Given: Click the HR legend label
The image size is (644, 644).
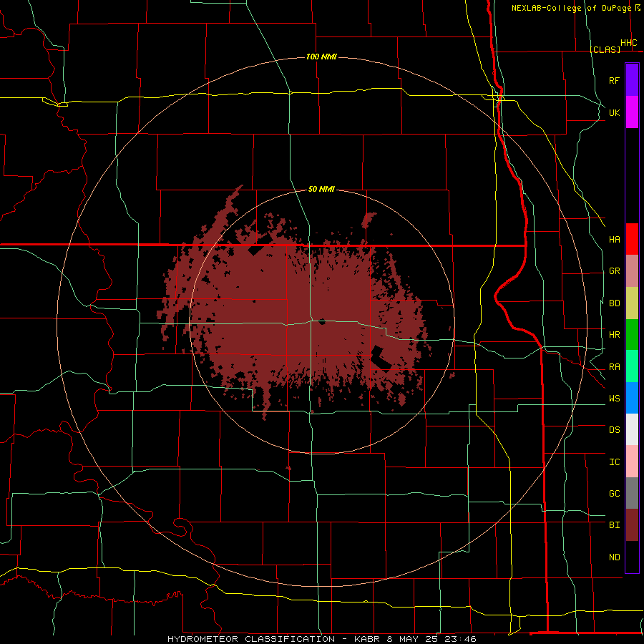Looking at the screenshot, I should [x=614, y=335].
